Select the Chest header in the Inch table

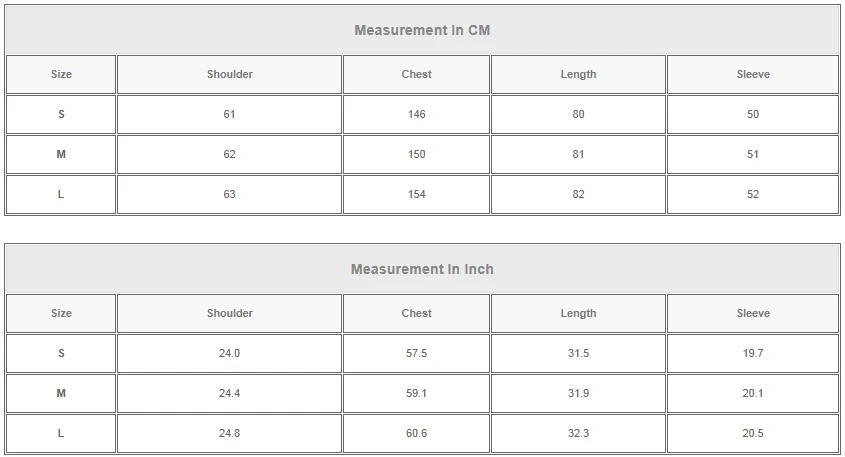click(417, 313)
